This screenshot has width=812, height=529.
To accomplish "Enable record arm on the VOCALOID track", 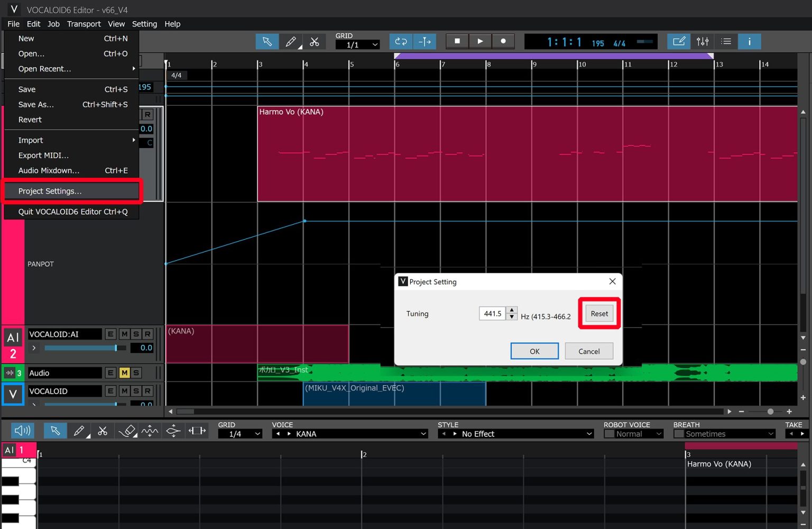I will click(147, 391).
